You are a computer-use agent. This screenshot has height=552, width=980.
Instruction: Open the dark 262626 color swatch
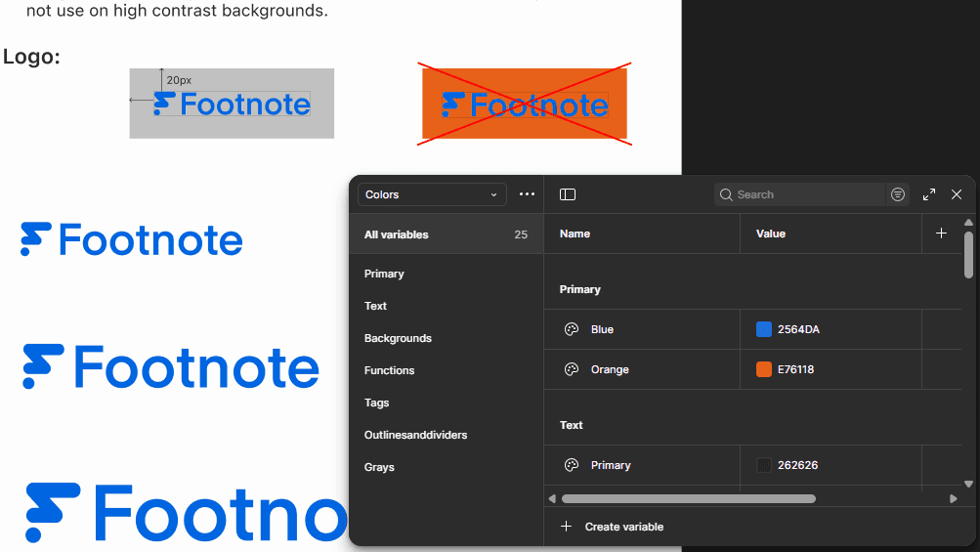coord(764,465)
